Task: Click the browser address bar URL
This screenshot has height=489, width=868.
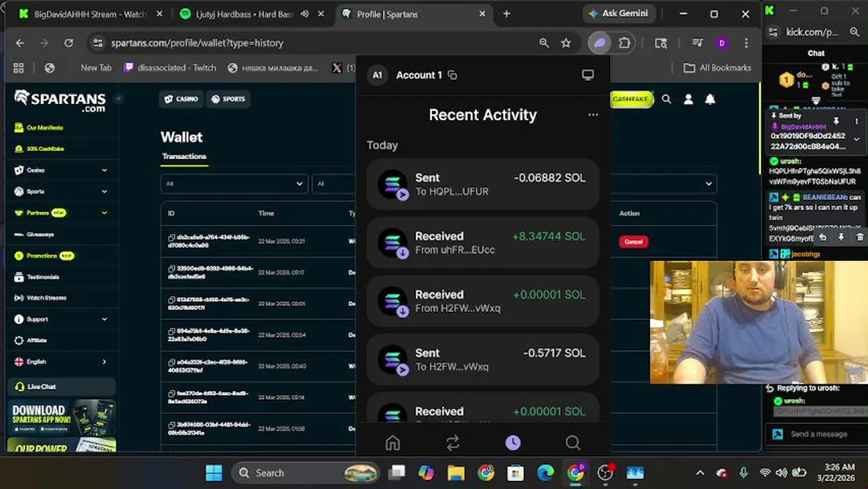Action: point(197,43)
